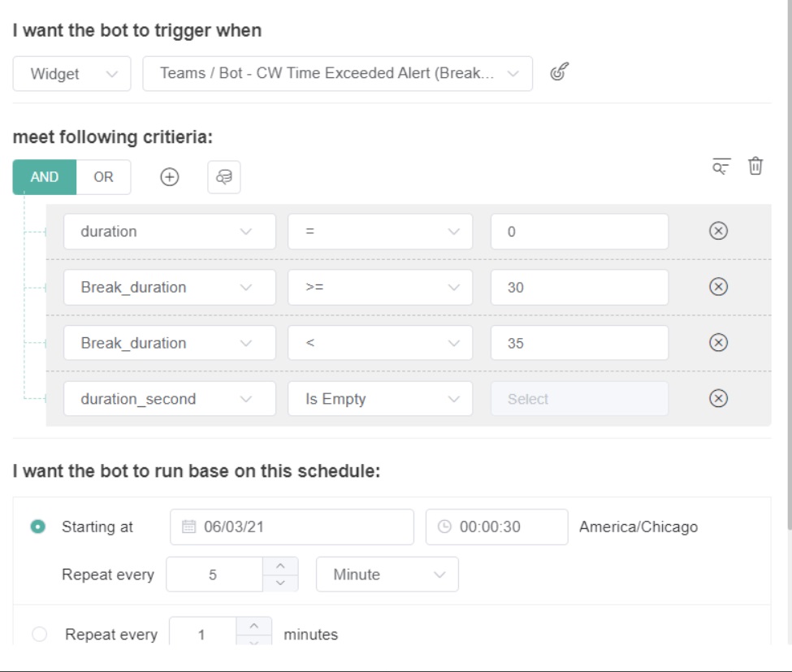Remove the duration equals 0 criteria row
This screenshot has width=792, height=672.
[718, 232]
